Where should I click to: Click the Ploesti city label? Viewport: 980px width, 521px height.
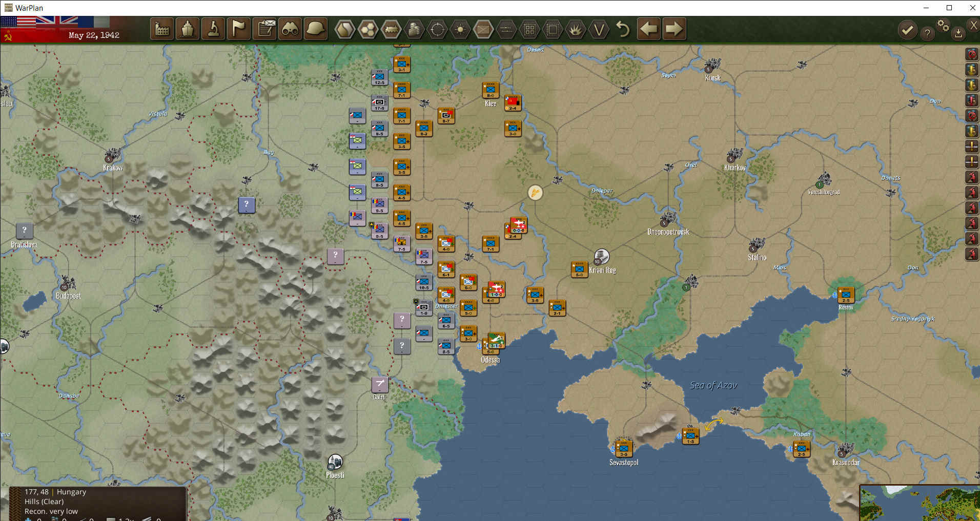pyautogui.click(x=335, y=475)
